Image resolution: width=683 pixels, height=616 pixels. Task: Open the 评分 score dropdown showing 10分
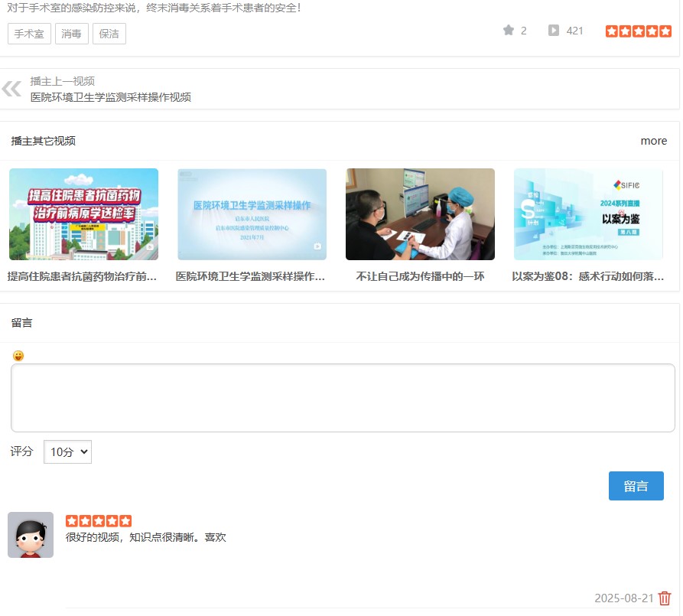pos(68,451)
